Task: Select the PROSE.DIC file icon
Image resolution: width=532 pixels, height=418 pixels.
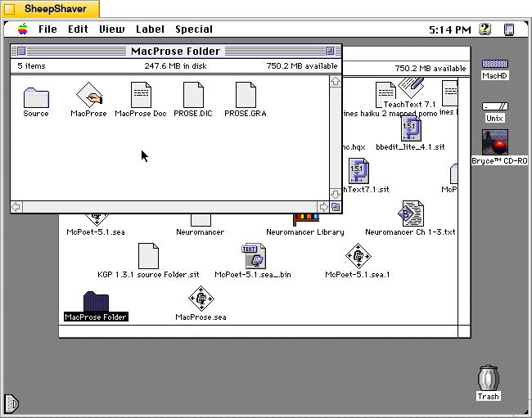Action: (193, 95)
